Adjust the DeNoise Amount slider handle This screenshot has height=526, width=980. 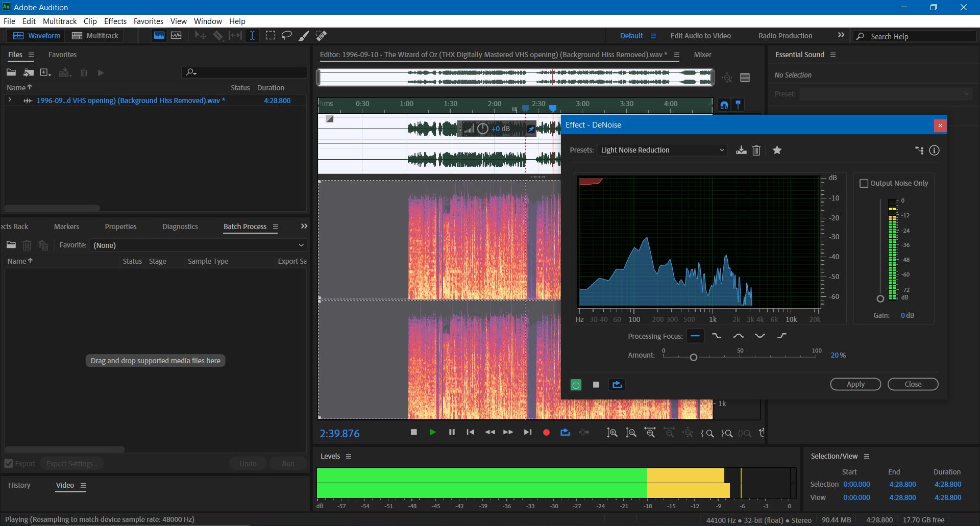(693, 357)
